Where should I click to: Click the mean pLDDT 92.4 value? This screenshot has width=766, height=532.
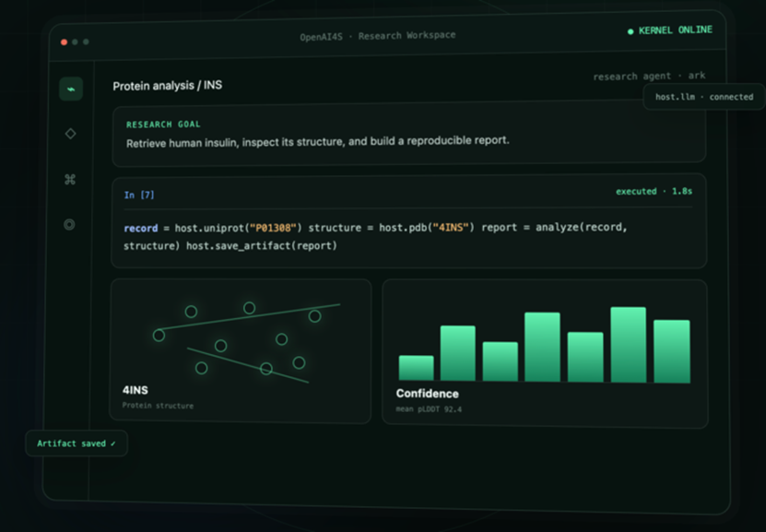point(429,408)
